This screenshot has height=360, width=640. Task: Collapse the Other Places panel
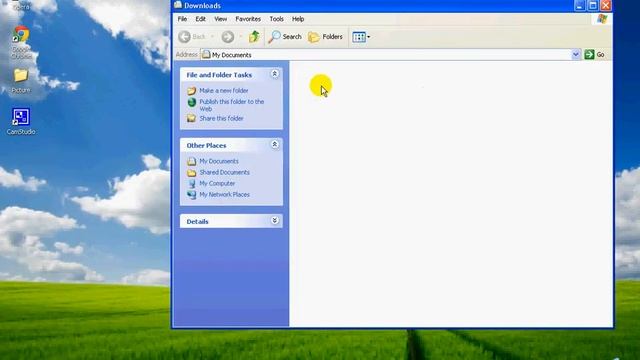pos(275,144)
